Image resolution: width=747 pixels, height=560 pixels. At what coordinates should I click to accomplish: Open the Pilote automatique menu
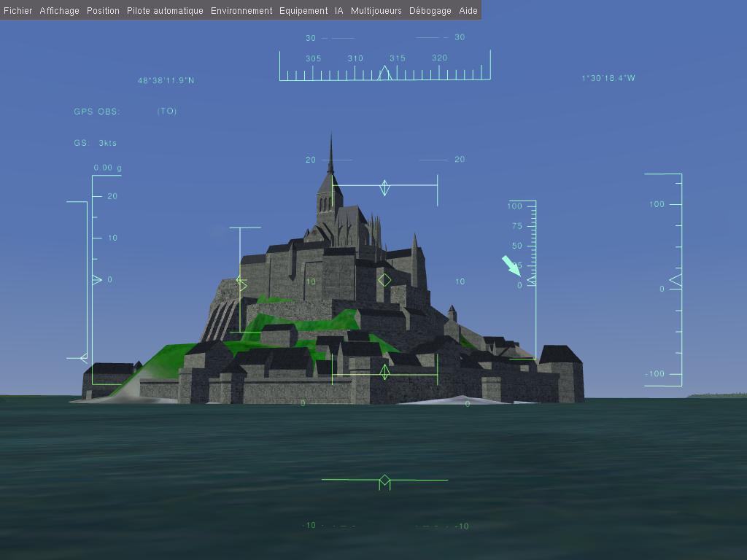165,10
